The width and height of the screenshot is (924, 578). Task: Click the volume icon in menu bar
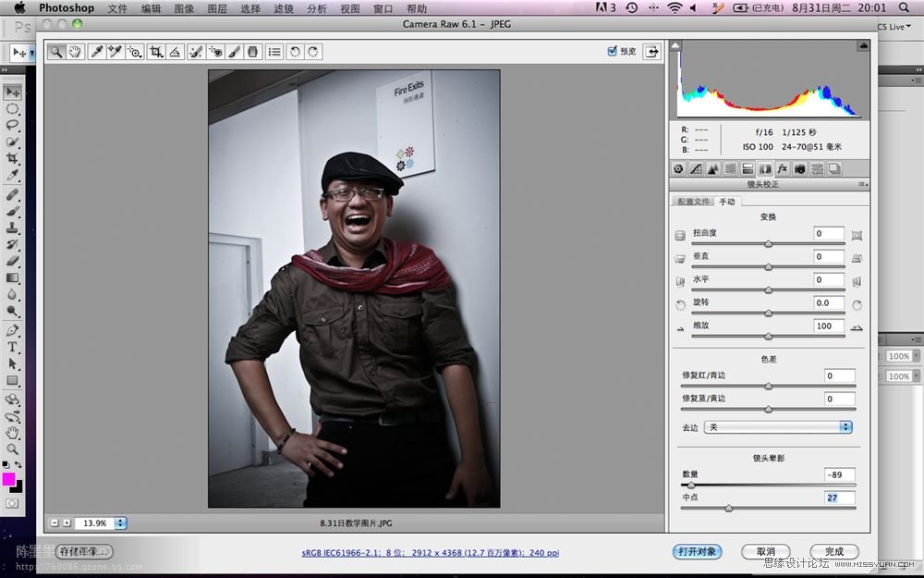(x=693, y=7)
